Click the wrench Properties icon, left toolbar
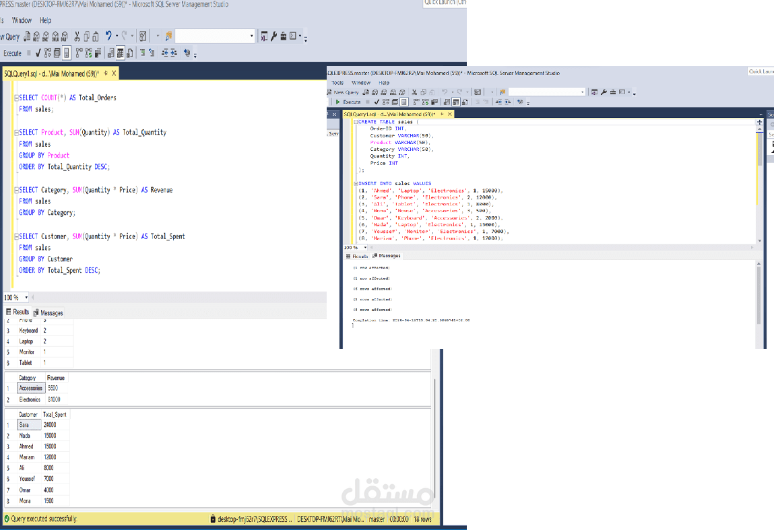Viewport: 776px width, 532px height. click(x=273, y=36)
